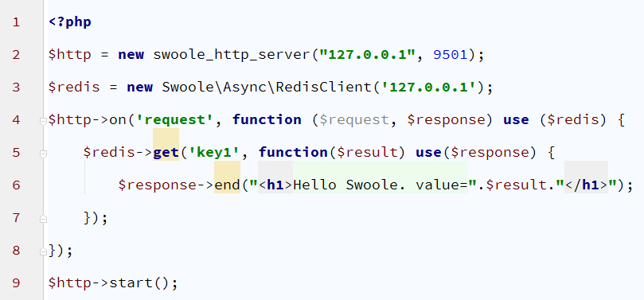Viewport: 644px width, 300px height.
Task: Click line number 9 in the gutter
Action: [x=16, y=283]
